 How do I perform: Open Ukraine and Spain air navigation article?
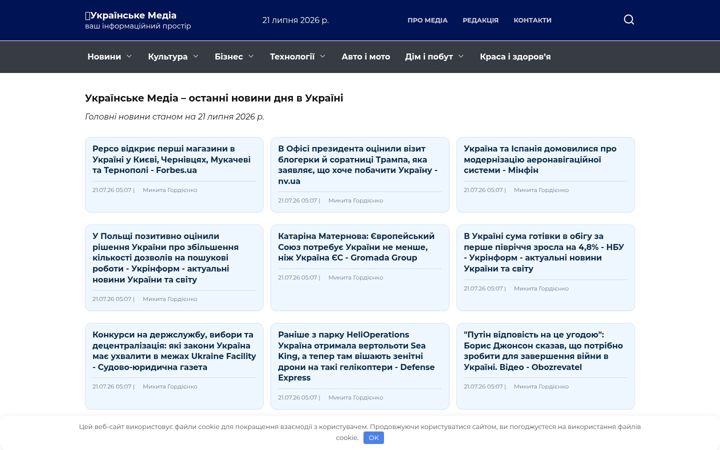pos(540,159)
